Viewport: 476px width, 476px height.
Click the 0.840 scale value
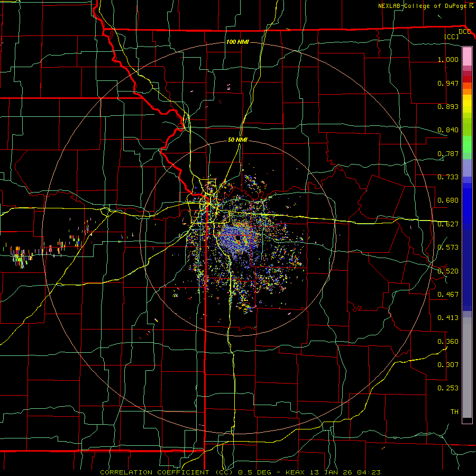(448, 130)
